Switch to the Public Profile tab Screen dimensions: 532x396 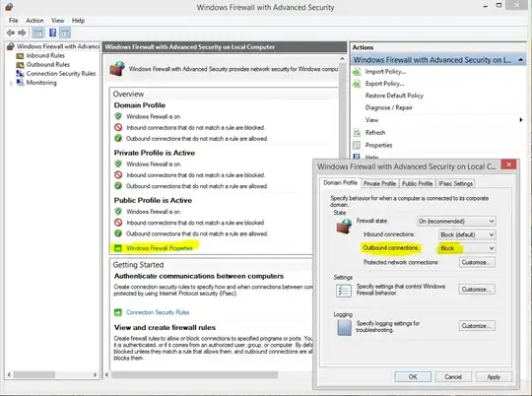click(418, 183)
